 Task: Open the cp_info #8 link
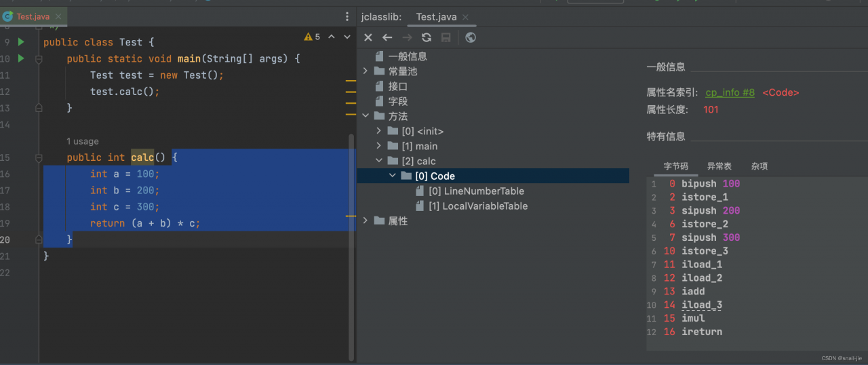click(730, 92)
